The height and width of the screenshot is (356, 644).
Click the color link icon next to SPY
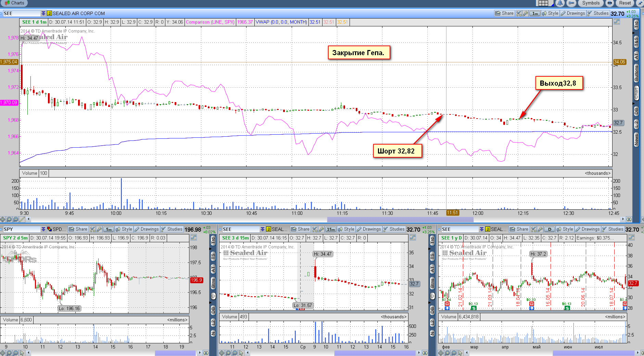click(x=49, y=229)
